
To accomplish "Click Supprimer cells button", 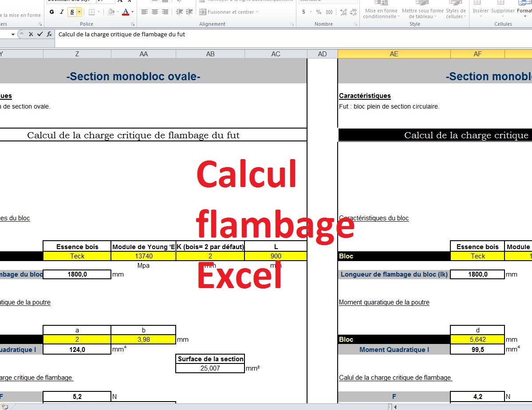I will (503, 9).
